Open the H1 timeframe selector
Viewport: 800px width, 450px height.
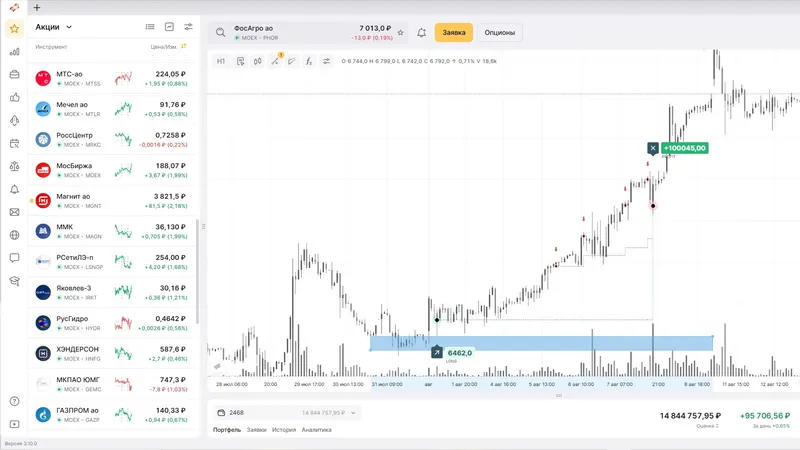click(x=221, y=61)
